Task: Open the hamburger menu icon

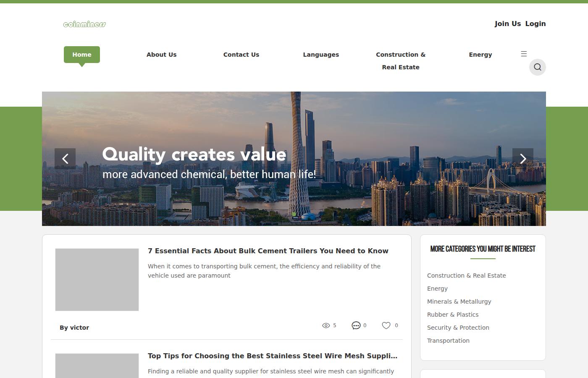Action: coord(524,54)
